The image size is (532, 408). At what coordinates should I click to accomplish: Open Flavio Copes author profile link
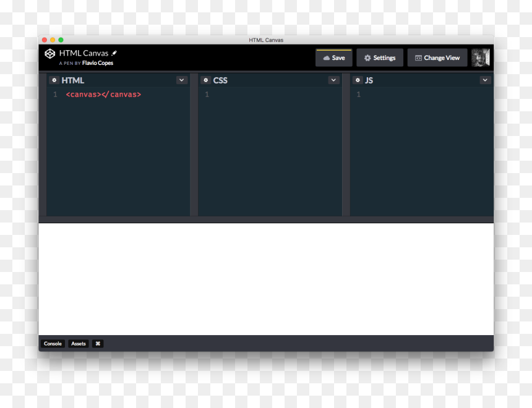[98, 63]
